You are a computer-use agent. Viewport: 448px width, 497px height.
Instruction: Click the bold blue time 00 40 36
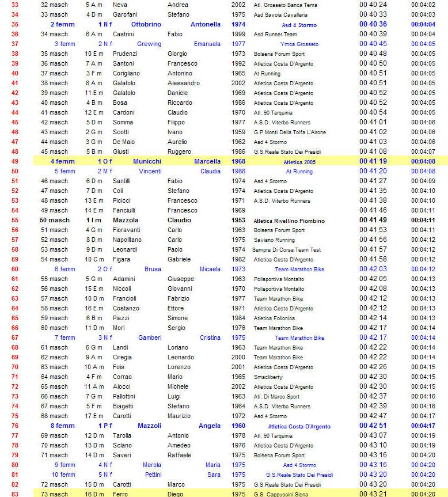point(373,25)
